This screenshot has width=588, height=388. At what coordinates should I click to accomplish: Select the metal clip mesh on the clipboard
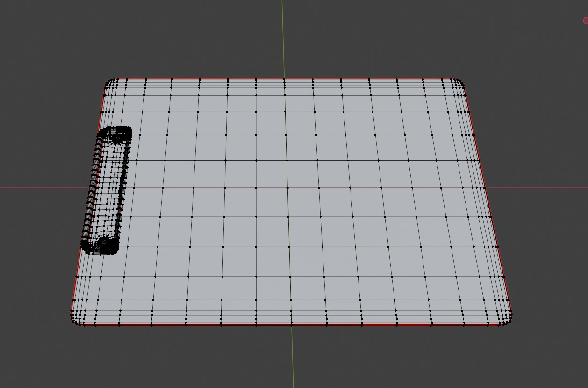tap(106, 190)
